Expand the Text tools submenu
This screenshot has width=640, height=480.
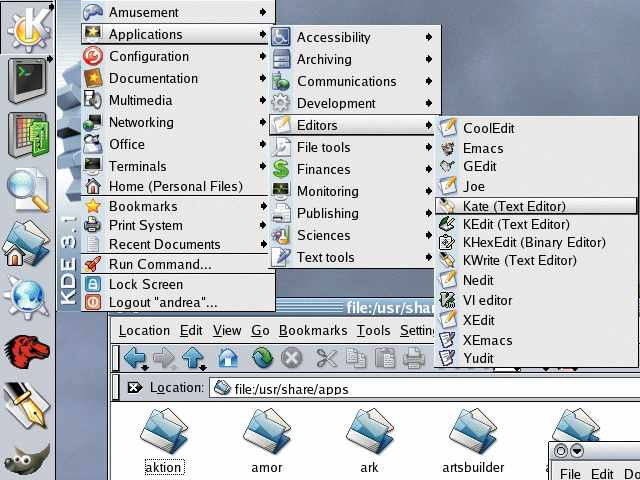pyautogui.click(x=352, y=258)
